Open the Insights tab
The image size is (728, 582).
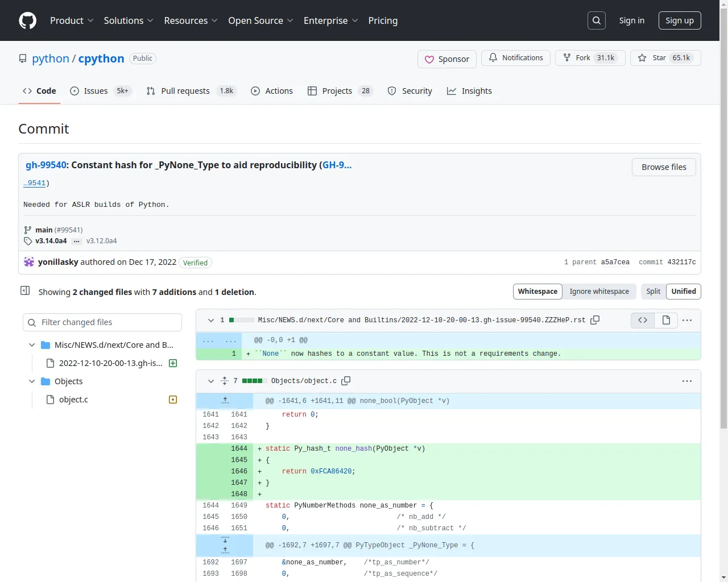(469, 91)
